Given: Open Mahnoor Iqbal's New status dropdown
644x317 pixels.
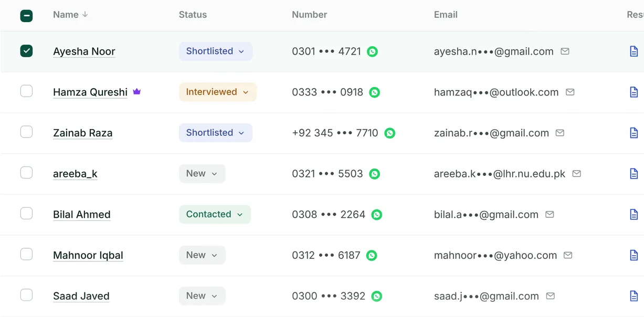Looking at the screenshot, I should point(202,255).
